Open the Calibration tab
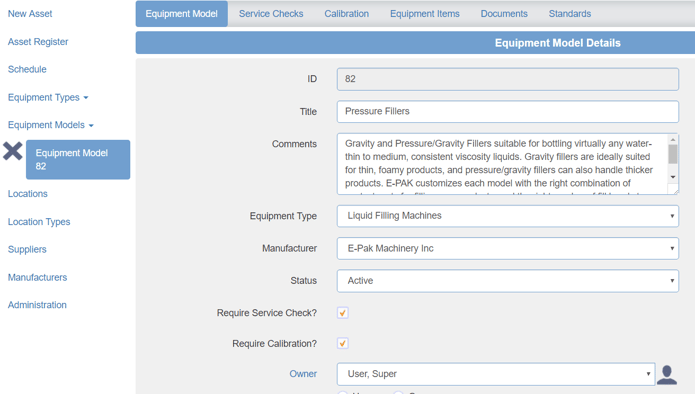The width and height of the screenshot is (695, 394). pyautogui.click(x=347, y=14)
